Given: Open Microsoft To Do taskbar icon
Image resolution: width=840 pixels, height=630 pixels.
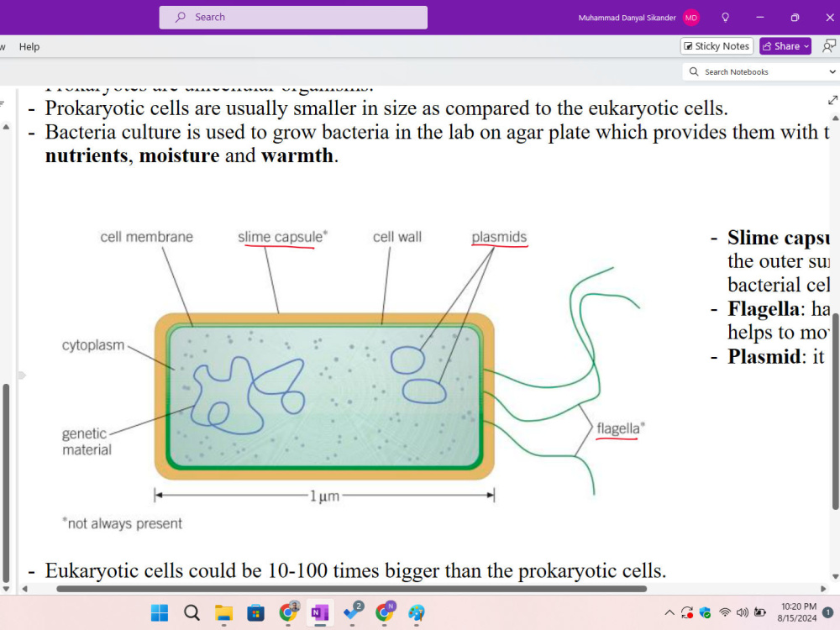Looking at the screenshot, I should point(353,612).
